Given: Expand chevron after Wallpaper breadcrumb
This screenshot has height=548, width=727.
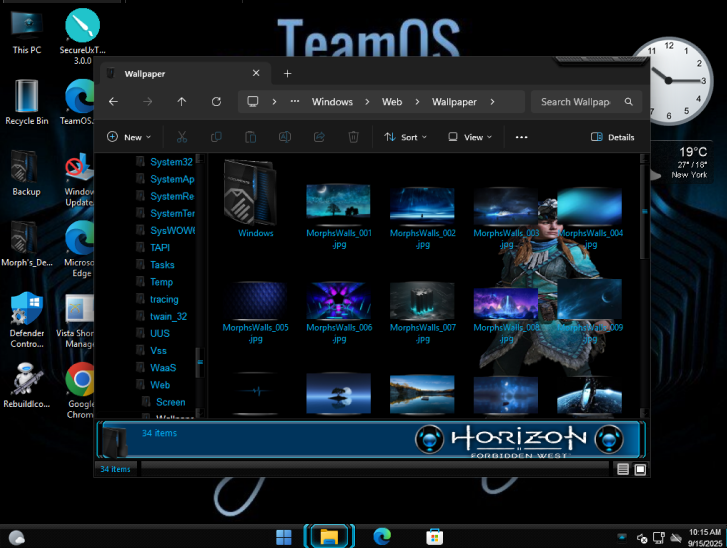Looking at the screenshot, I should click(492, 102).
